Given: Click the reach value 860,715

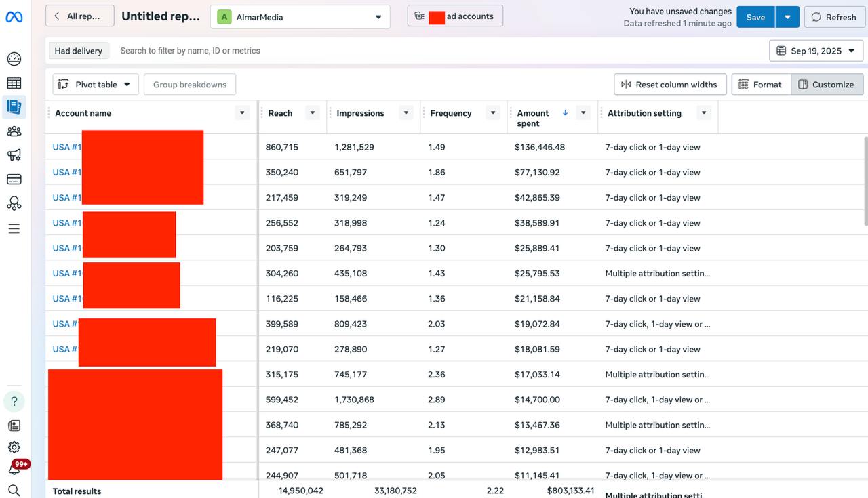Looking at the screenshot, I should [x=281, y=147].
